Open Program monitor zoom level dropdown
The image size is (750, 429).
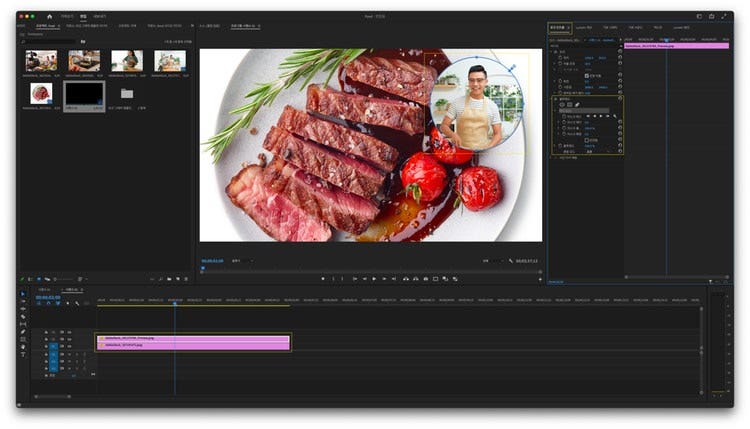tap(243, 261)
